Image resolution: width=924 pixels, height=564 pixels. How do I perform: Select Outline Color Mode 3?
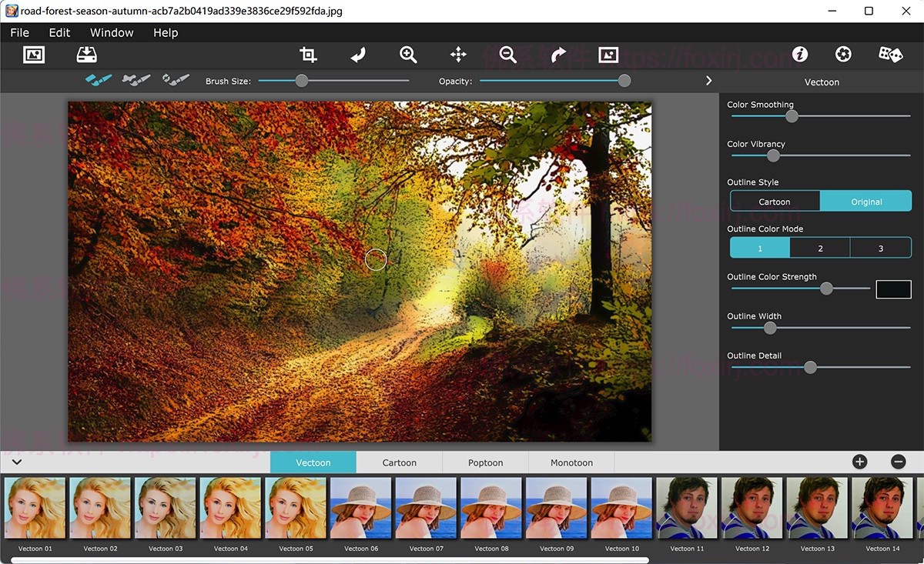click(x=880, y=247)
